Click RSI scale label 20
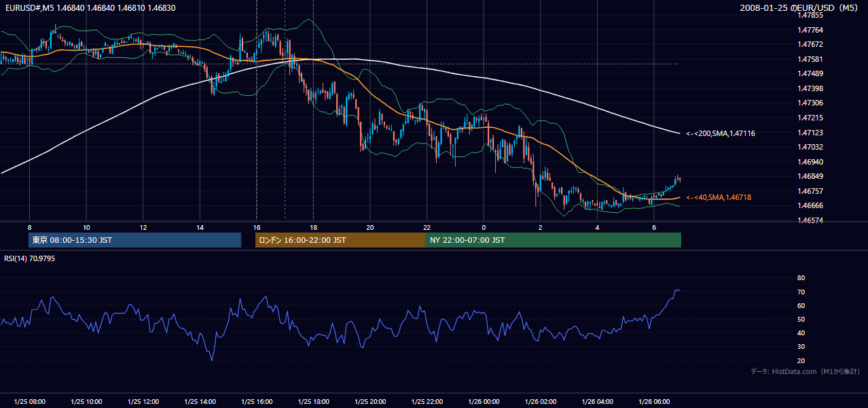The image size is (868, 408). point(801,360)
